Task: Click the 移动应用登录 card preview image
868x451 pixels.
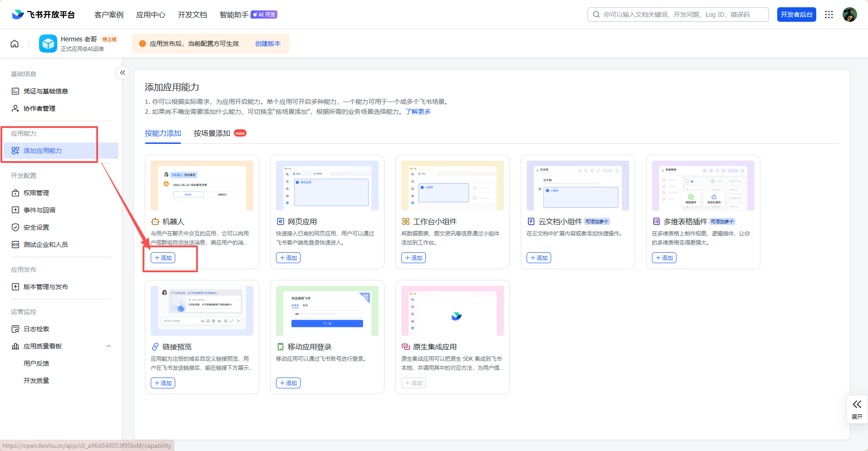Action: (x=327, y=311)
